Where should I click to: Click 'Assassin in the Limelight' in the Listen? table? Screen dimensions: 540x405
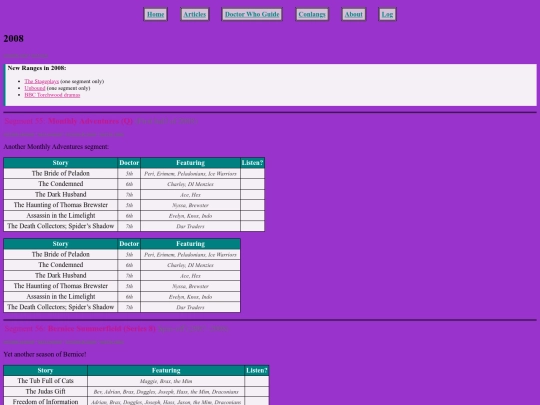point(61,216)
